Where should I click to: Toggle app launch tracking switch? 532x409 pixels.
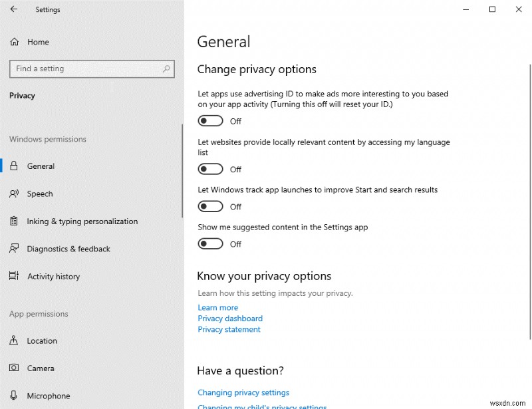click(210, 206)
